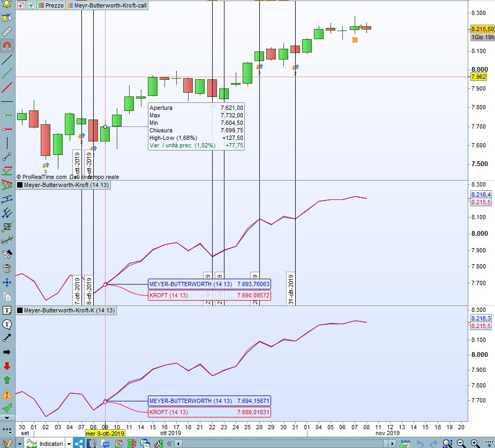Select the green trend line tool
This screenshot has width=495, height=448.
pos(6,73)
